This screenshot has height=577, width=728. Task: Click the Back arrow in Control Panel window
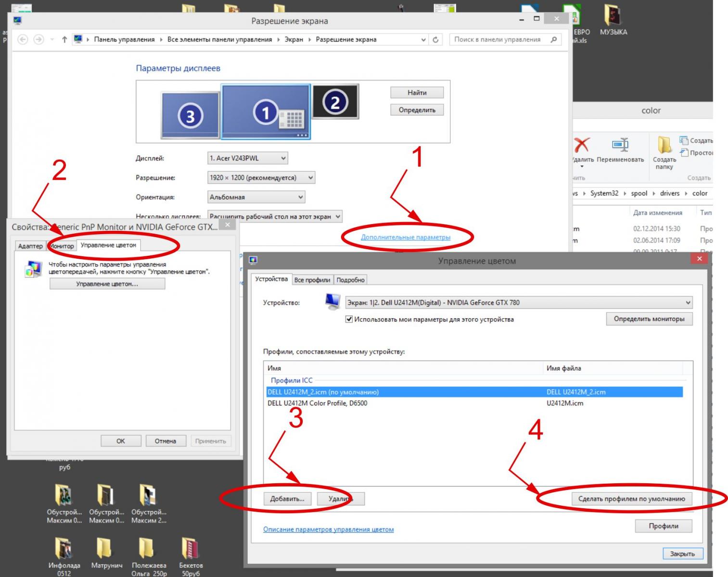(23, 39)
